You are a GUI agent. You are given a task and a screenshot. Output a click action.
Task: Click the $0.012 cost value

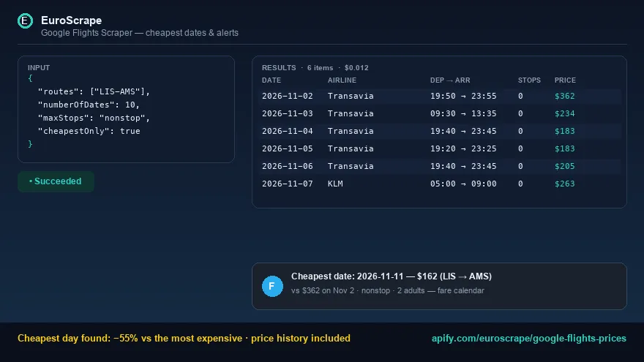[x=356, y=68]
